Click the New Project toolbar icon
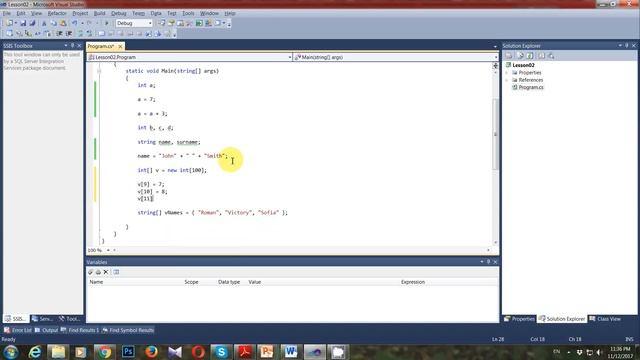 pyautogui.click(x=9, y=23)
